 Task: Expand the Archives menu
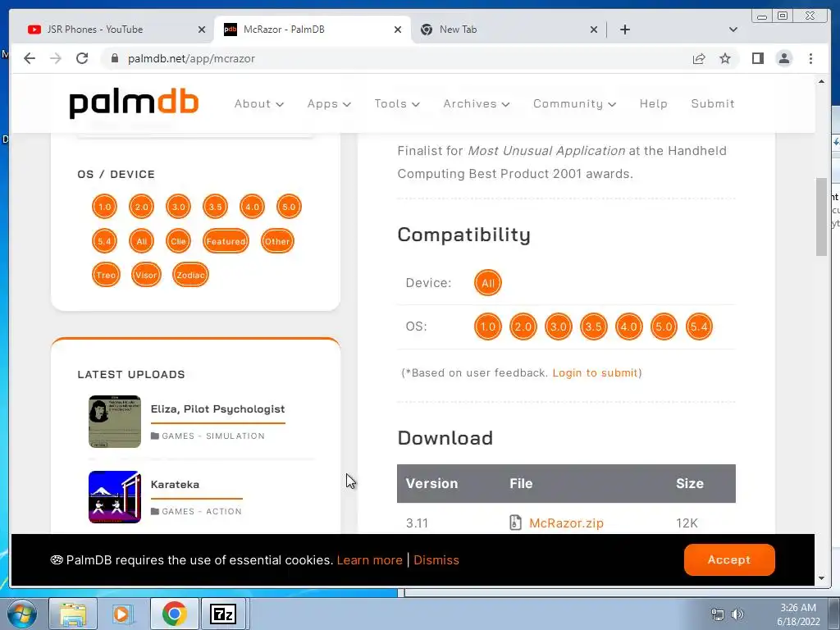click(477, 104)
